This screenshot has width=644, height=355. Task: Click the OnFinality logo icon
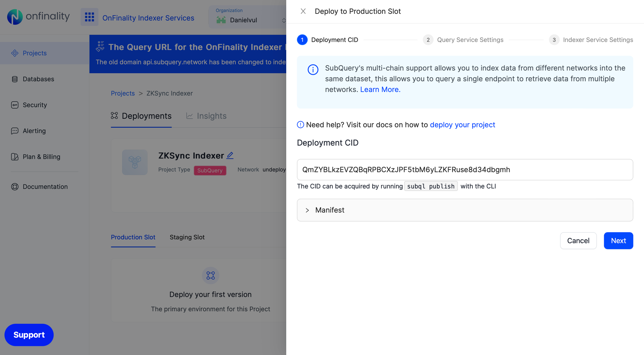pyautogui.click(x=15, y=17)
